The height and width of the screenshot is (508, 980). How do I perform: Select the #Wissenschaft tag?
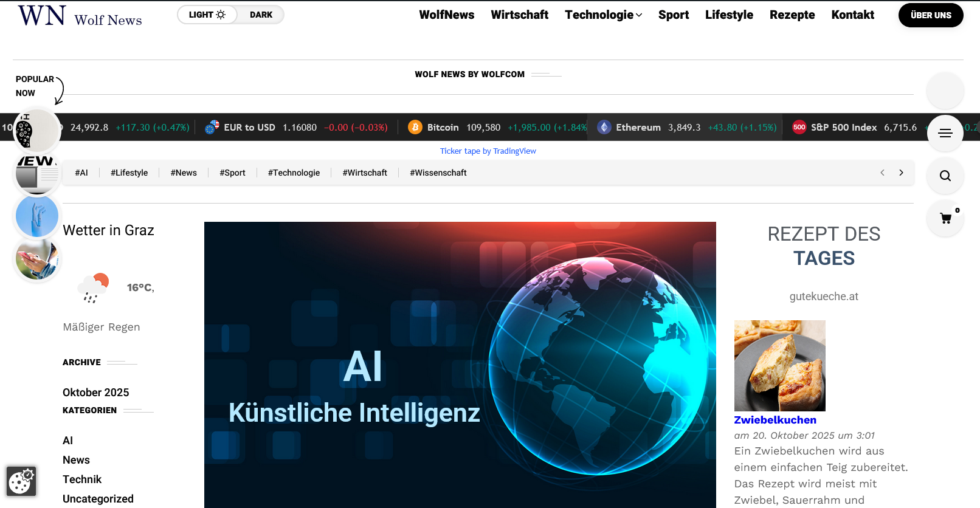tap(438, 173)
